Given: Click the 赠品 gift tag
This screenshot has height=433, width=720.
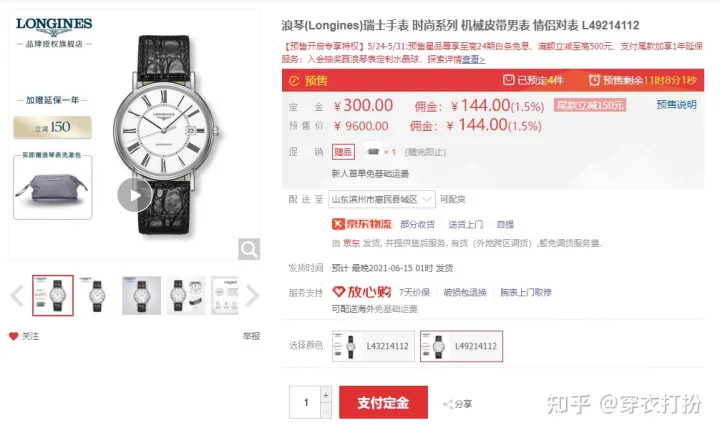Looking at the screenshot, I should (343, 152).
